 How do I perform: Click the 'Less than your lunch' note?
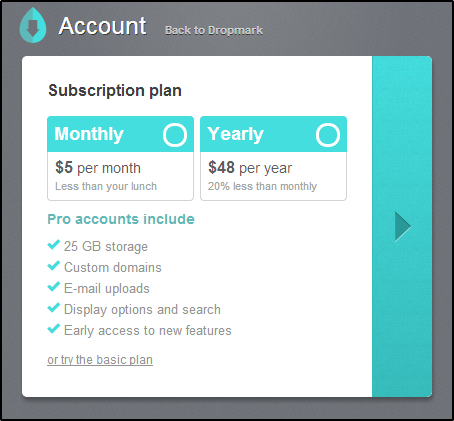point(106,186)
